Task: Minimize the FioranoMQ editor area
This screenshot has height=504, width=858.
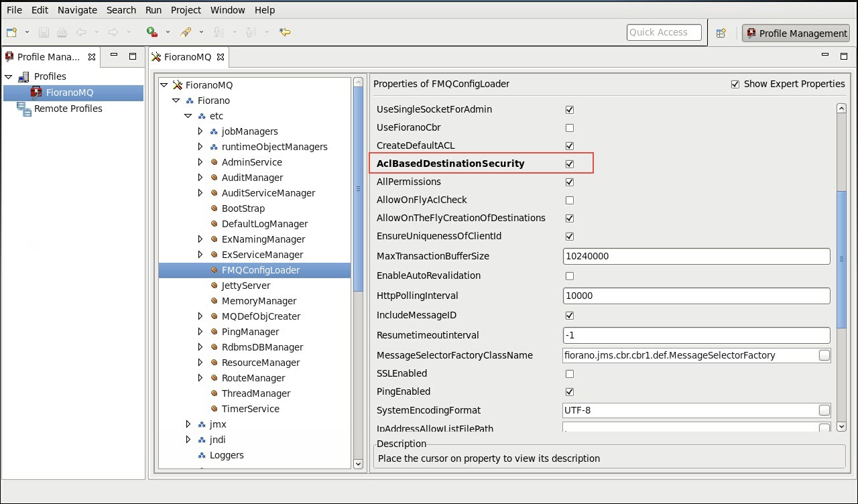Action: pos(826,56)
